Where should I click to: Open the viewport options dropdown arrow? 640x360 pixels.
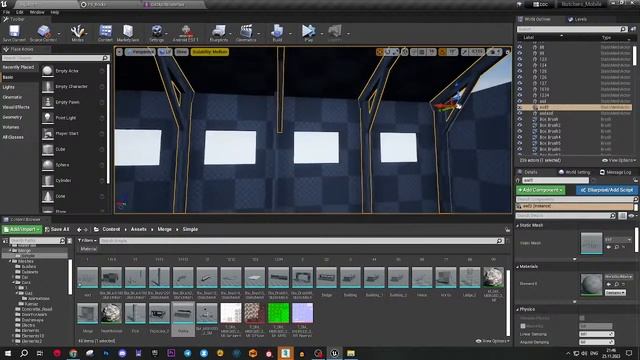[x=119, y=52]
